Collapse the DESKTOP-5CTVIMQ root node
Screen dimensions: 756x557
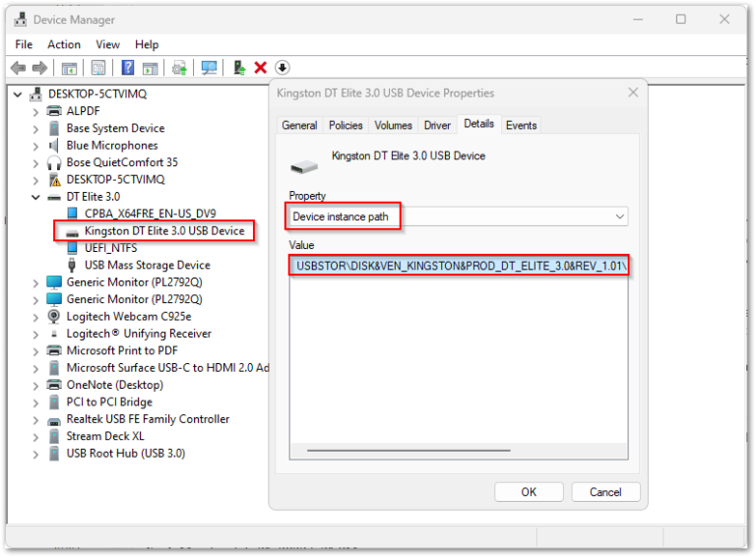point(18,94)
